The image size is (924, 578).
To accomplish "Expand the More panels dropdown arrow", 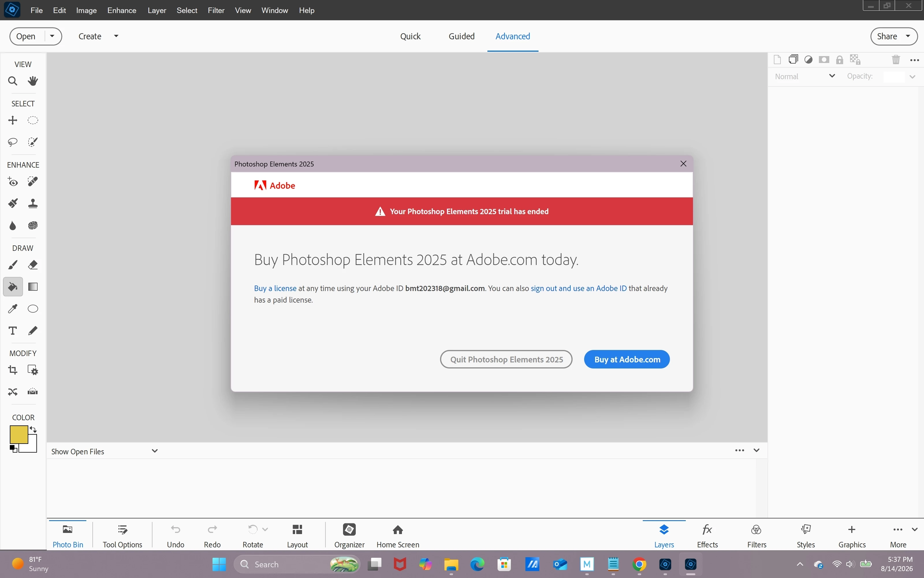I will coord(915,529).
